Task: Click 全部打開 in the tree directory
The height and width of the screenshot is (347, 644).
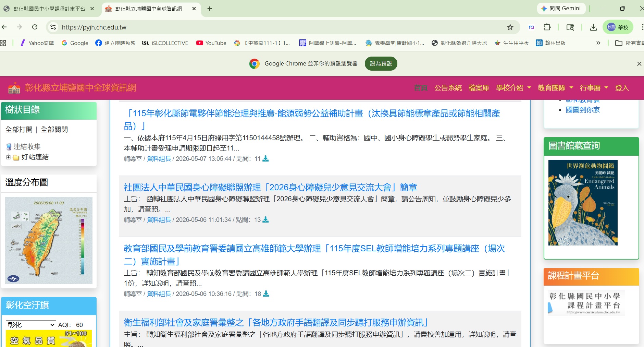Action: click(19, 130)
